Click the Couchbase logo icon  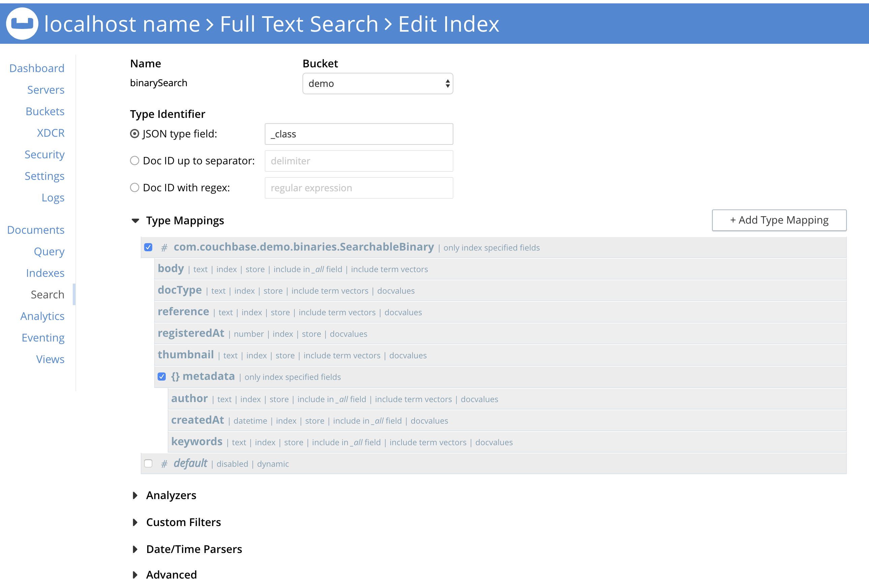[22, 24]
